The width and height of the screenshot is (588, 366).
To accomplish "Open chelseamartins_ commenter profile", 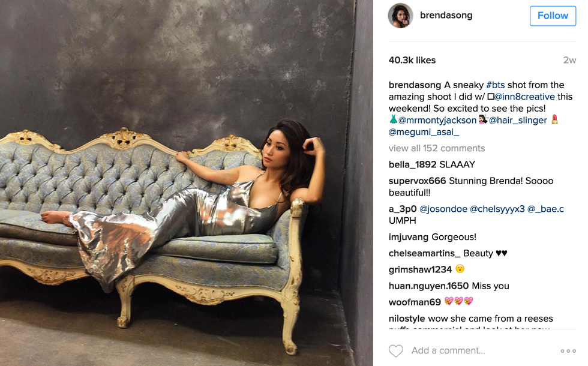I will pos(425,253).
